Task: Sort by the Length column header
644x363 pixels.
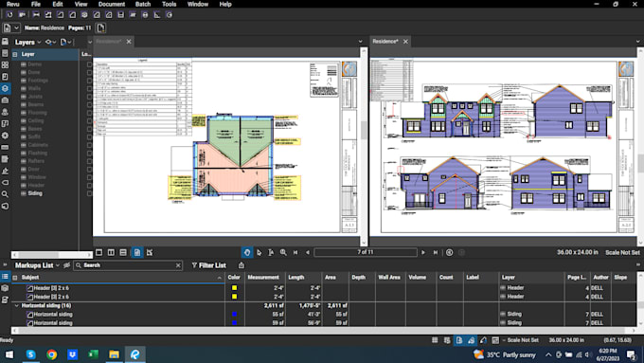Action: pyautogui.click(x=295, y=278)
